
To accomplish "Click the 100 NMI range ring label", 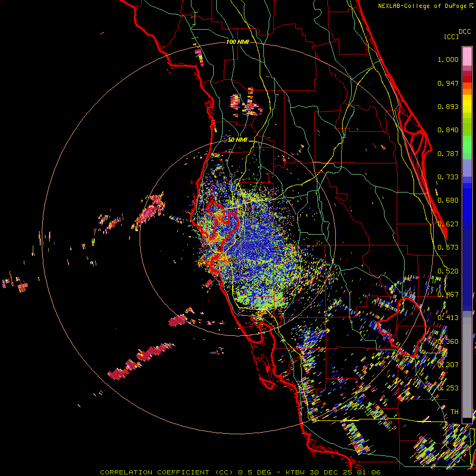I will tap(237, 42).
